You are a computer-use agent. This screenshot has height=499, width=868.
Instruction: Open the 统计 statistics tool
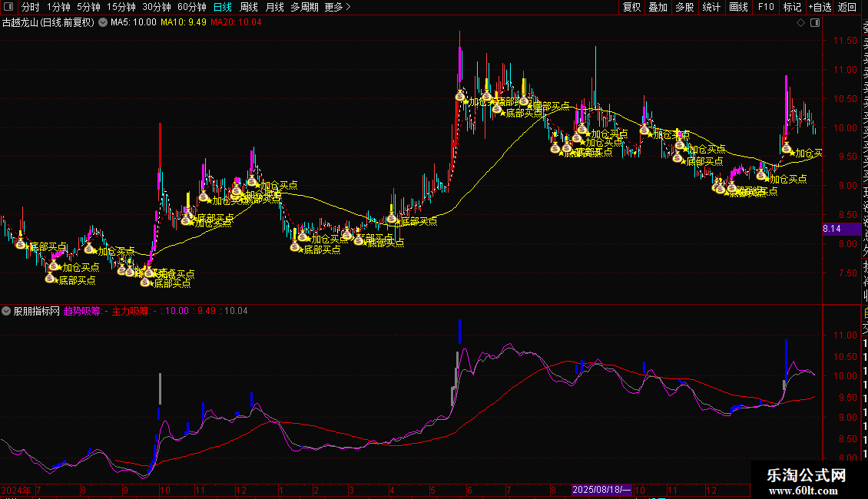pos(711,7)
